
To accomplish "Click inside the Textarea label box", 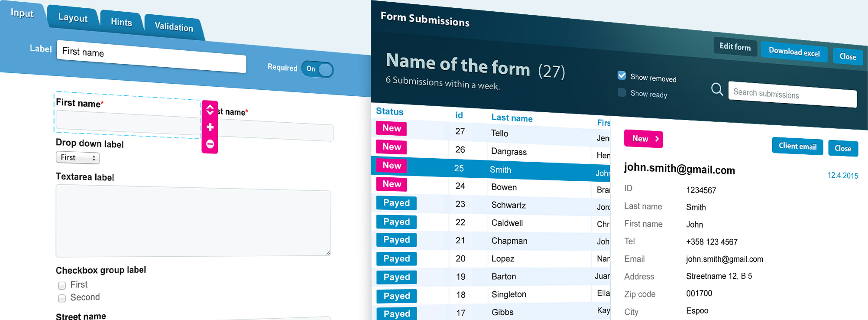I will 193,221.
